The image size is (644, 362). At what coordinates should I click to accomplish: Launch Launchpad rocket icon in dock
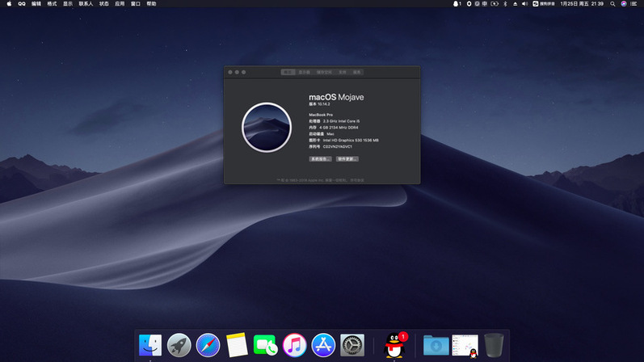(179, 345)
